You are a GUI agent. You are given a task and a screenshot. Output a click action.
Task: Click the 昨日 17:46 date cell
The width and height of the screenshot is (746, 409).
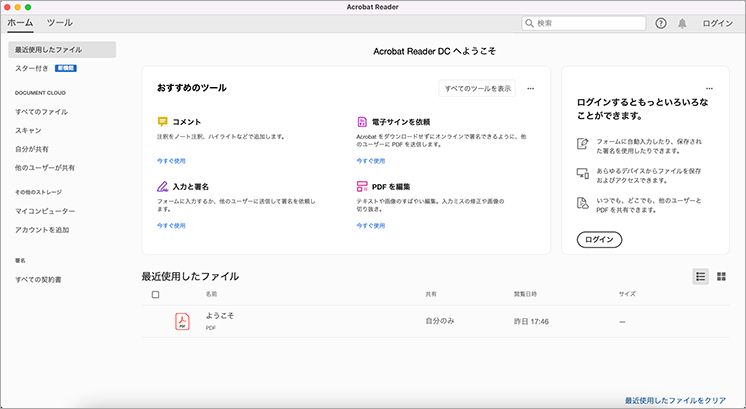tap(531, 322)
